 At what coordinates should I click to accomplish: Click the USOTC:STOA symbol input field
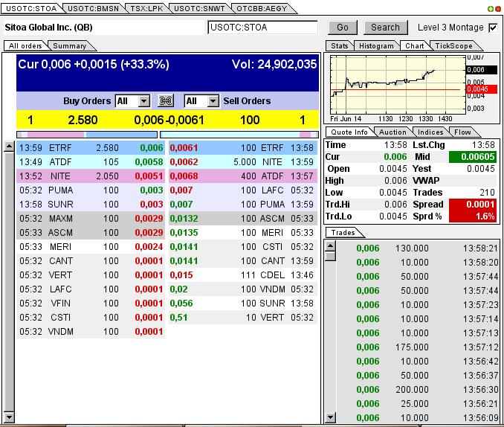coord(262,28)
